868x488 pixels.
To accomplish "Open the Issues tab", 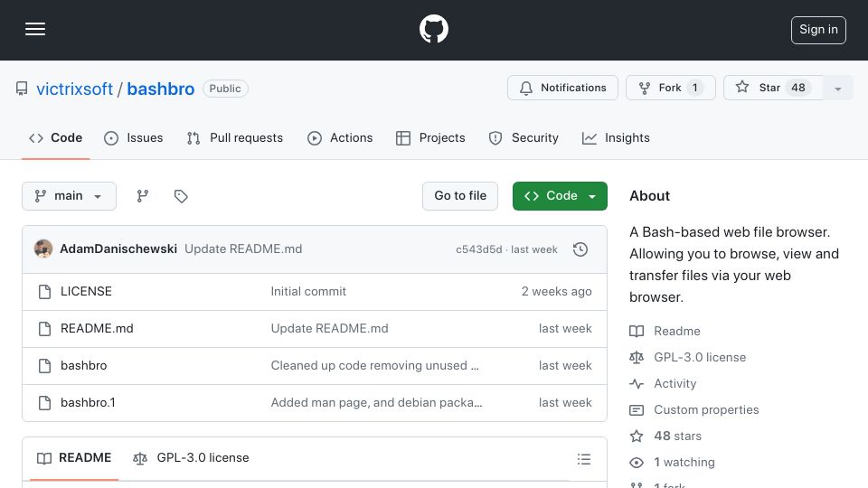I will pyautogui.click(x=134, y=137).
